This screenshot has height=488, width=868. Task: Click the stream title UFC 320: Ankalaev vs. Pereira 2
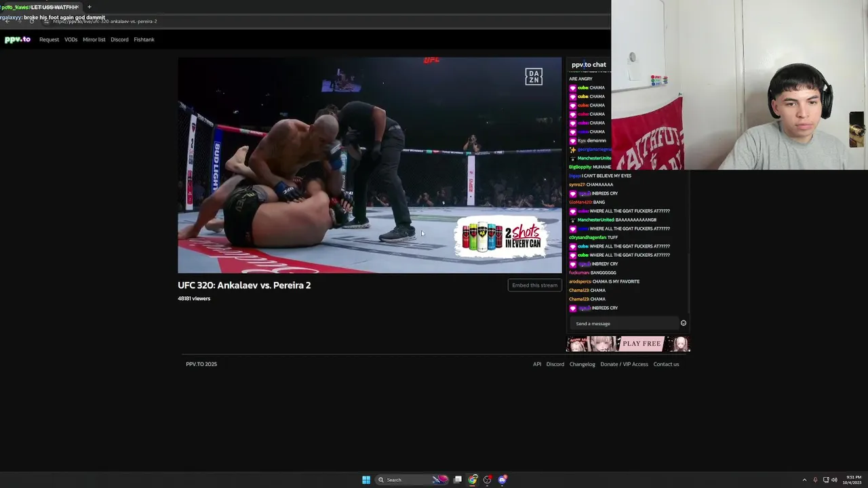(x=244, y=285)
